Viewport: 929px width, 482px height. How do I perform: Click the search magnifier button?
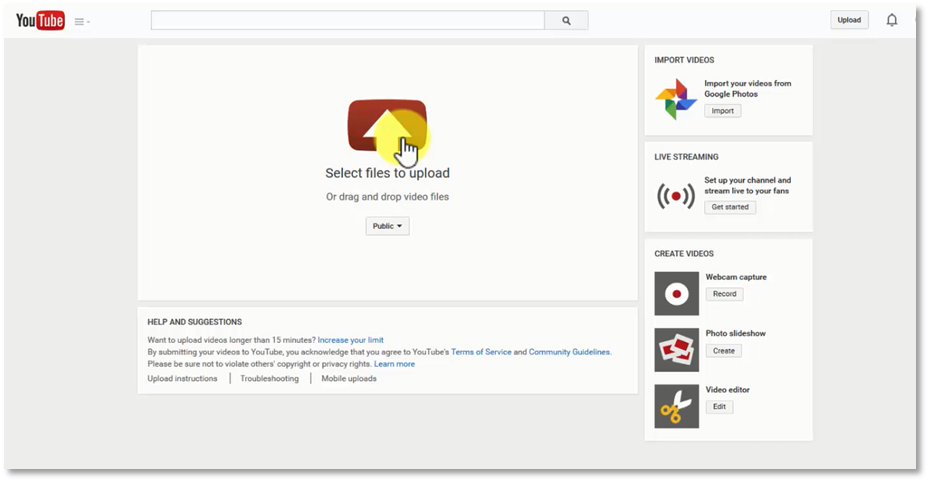click(x=566, y=21)
